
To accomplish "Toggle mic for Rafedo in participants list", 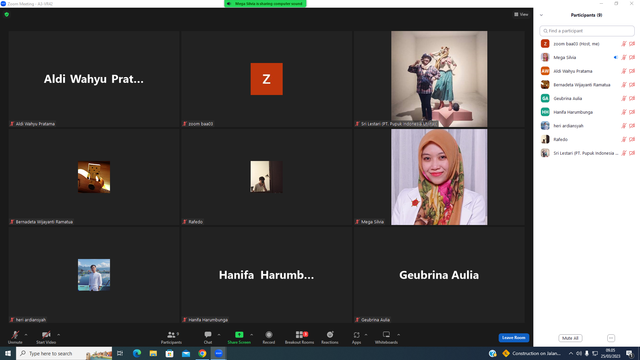I will click(x=624, y=140).
